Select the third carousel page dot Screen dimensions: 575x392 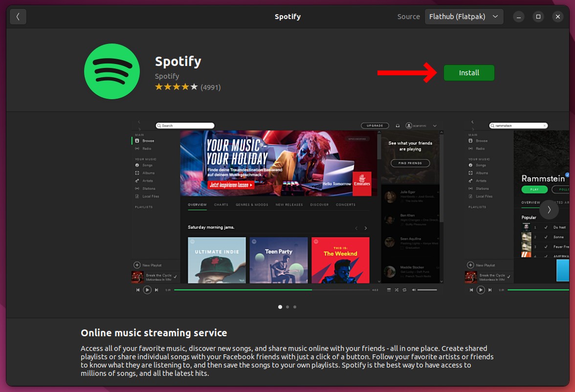pos(295,307)
